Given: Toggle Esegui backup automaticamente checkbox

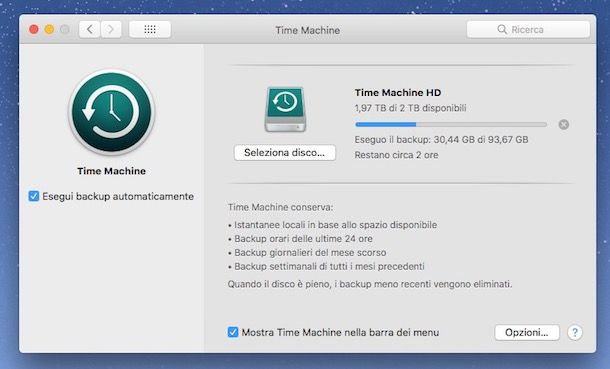Looking at the screenshot, I should click(34, 196).
